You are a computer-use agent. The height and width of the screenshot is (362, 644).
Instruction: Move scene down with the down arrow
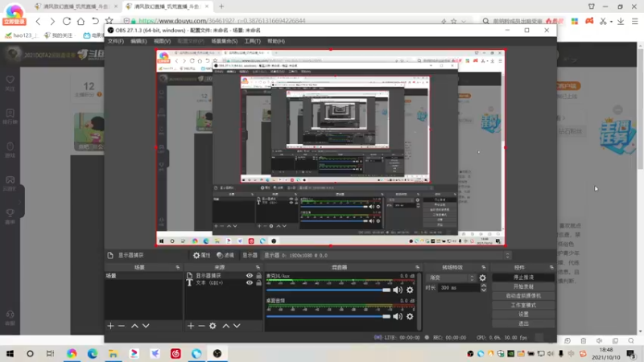click(146, 326)
